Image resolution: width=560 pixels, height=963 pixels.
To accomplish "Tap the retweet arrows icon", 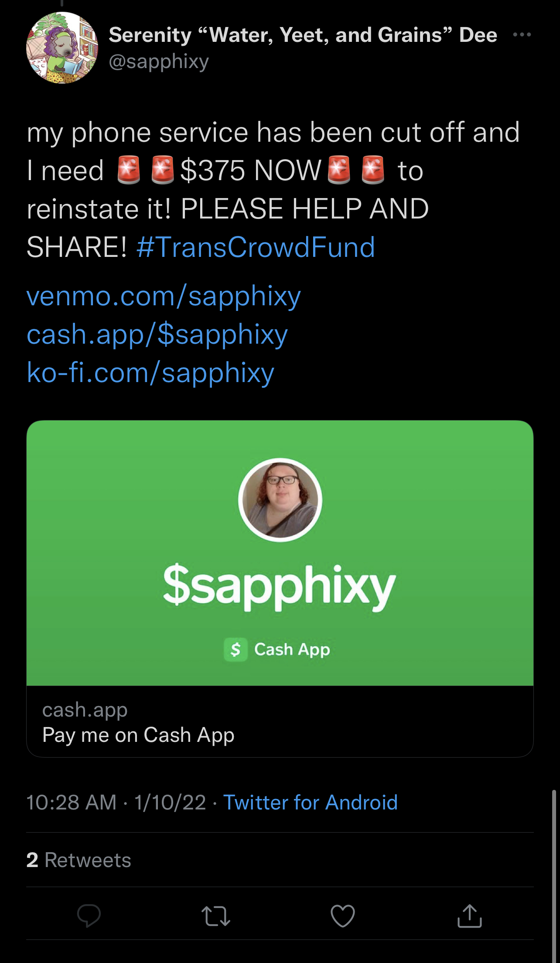I will pos(215,916).
